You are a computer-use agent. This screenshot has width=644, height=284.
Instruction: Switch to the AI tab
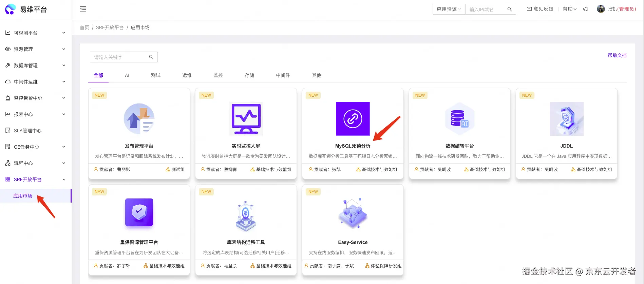[x=127, y=75]
